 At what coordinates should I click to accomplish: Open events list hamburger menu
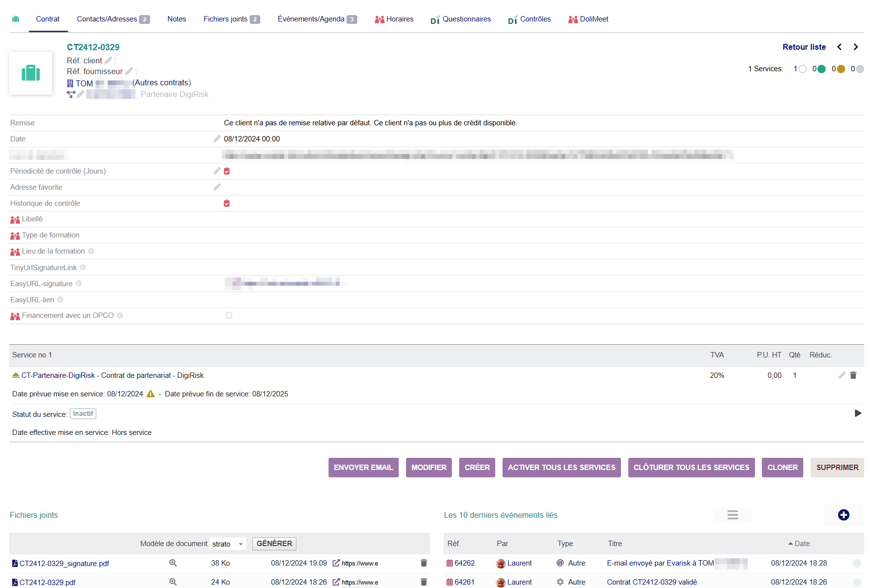[x=732, y=515]
